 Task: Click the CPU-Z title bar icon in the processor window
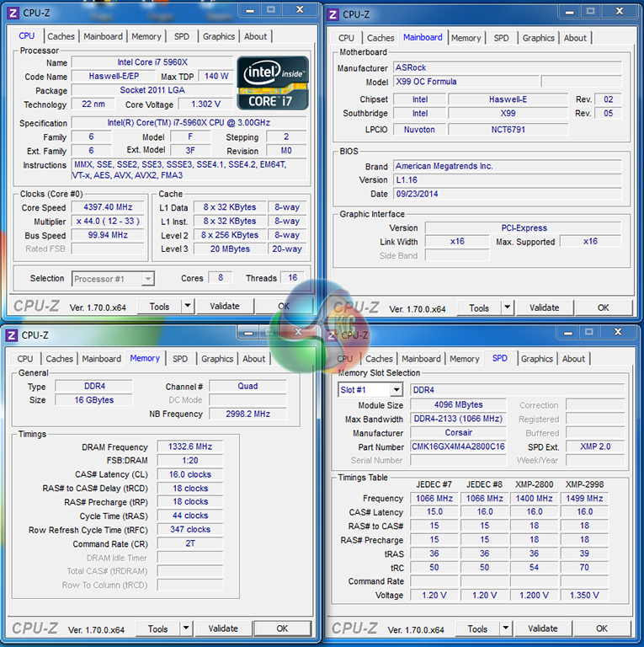coord(12,13)
